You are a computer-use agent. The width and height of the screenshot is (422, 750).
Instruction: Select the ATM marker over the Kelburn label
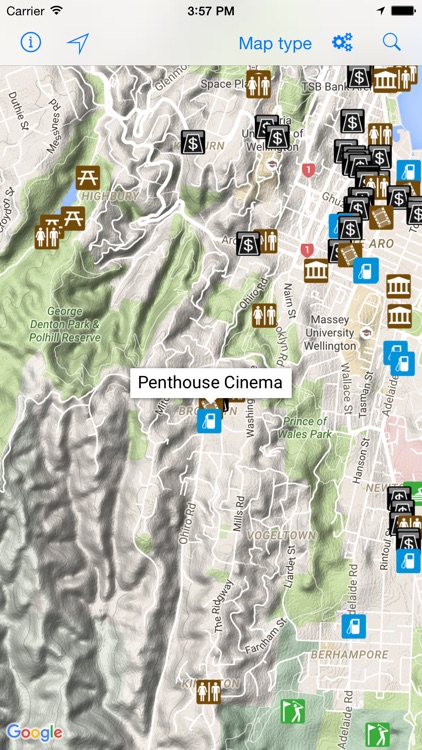[193, 142]
